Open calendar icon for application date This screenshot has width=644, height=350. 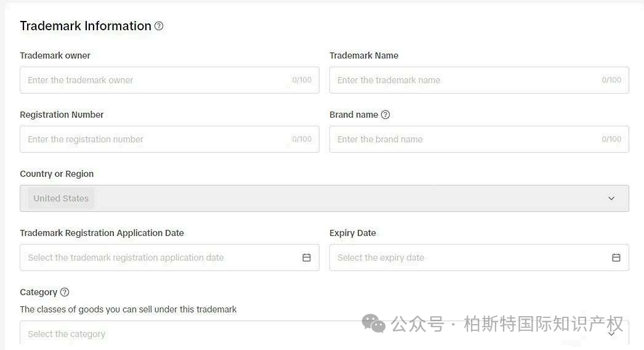point(307,258)
